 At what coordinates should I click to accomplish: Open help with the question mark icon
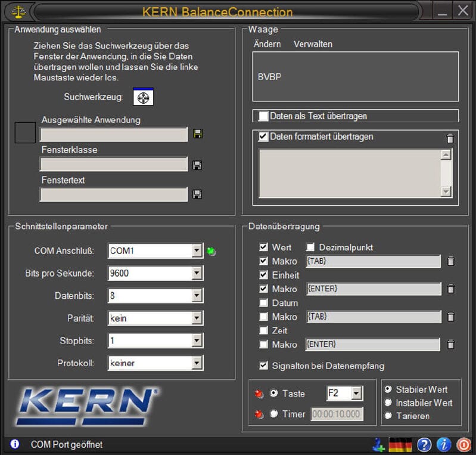(424, 445)
